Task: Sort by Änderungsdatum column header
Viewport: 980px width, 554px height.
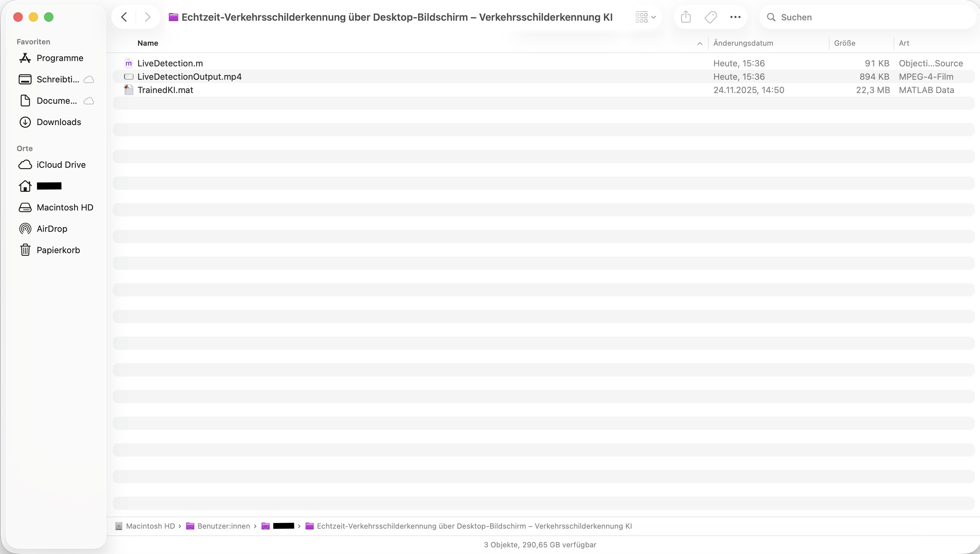Action: coord(743,43)
